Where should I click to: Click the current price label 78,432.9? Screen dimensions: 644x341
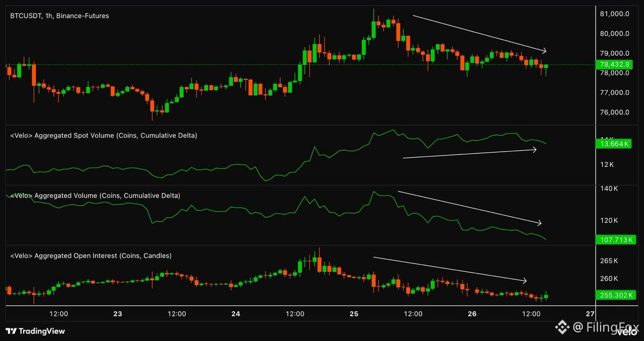point(616,65)
